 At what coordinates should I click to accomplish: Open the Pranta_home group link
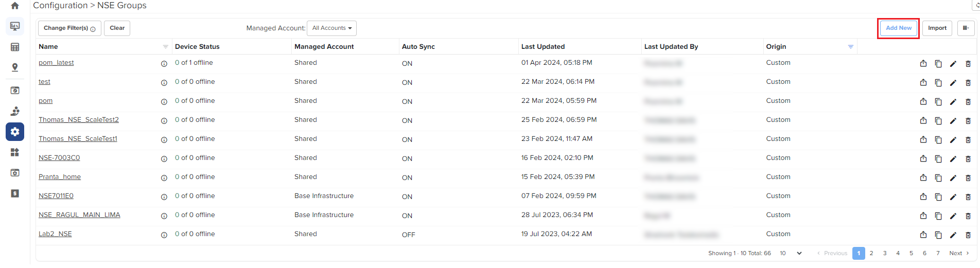coord(60,177)
